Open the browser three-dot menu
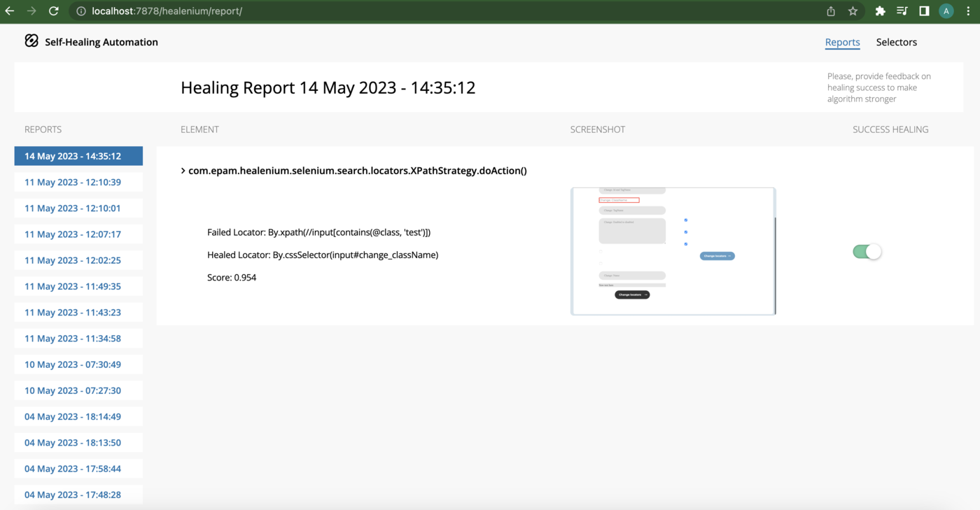Viewport: 980px width, 510px height. pyautogui.click(x=967, y=10)
